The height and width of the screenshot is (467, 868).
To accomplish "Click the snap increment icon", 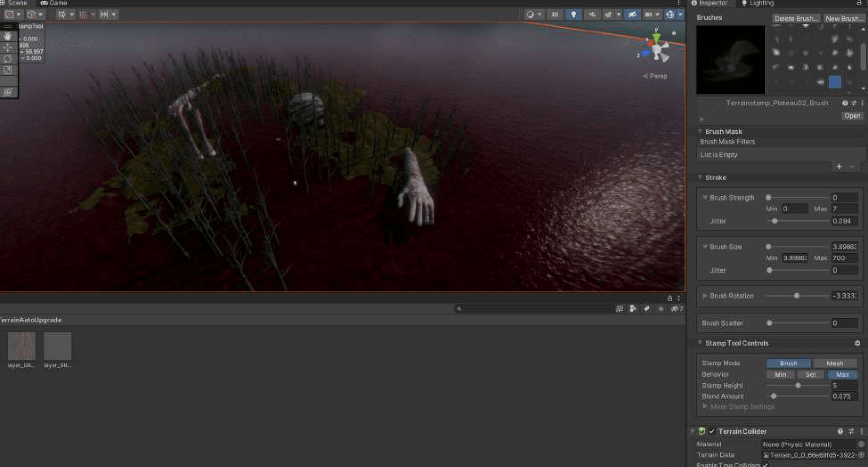I will click(x=104, y=14).
